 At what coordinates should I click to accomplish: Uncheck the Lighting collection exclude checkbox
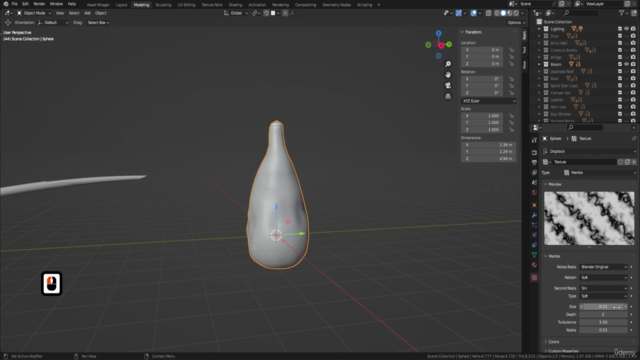point(620,29)
